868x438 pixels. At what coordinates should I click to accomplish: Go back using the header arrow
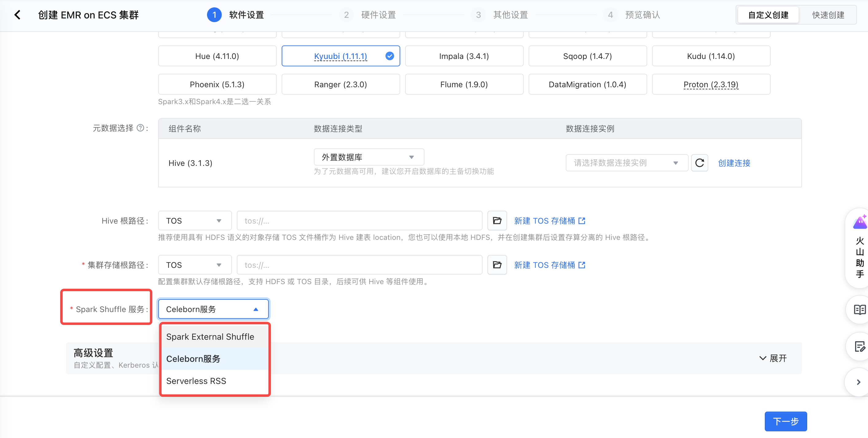[18, 15]
